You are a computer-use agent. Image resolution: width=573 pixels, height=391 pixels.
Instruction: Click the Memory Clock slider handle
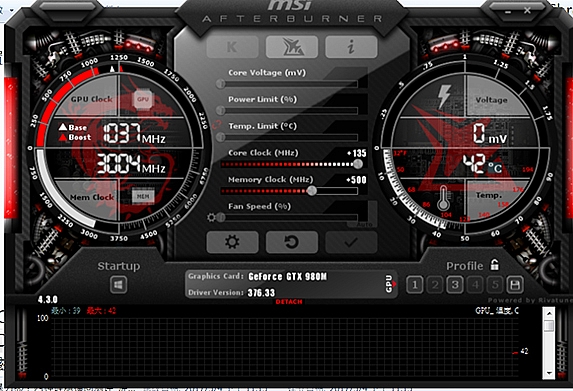[x=312, y=190]
